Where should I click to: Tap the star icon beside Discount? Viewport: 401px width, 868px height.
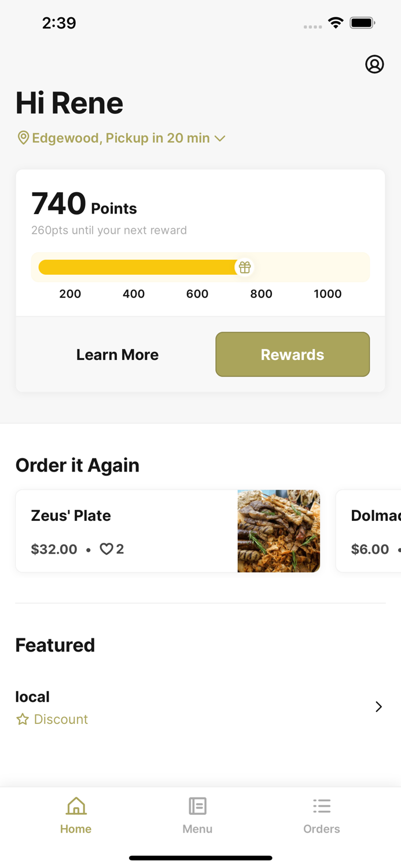pyautogui.click(x=23, y=719)
